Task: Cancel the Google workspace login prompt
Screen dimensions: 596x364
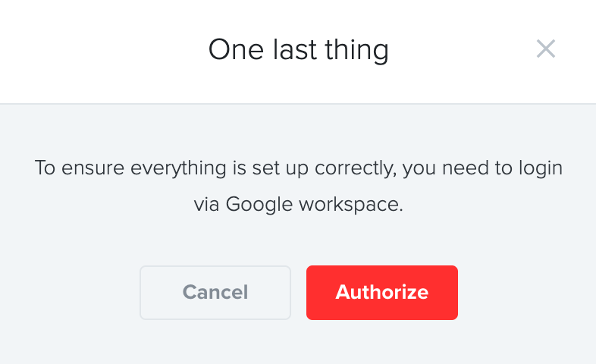Action: (x=215, y=293)
